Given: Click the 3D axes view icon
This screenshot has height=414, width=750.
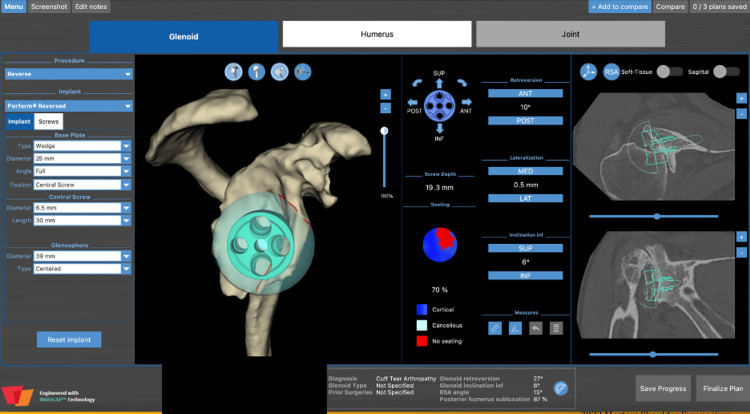Looking at the screenshot, I should [x=588, y=72].
